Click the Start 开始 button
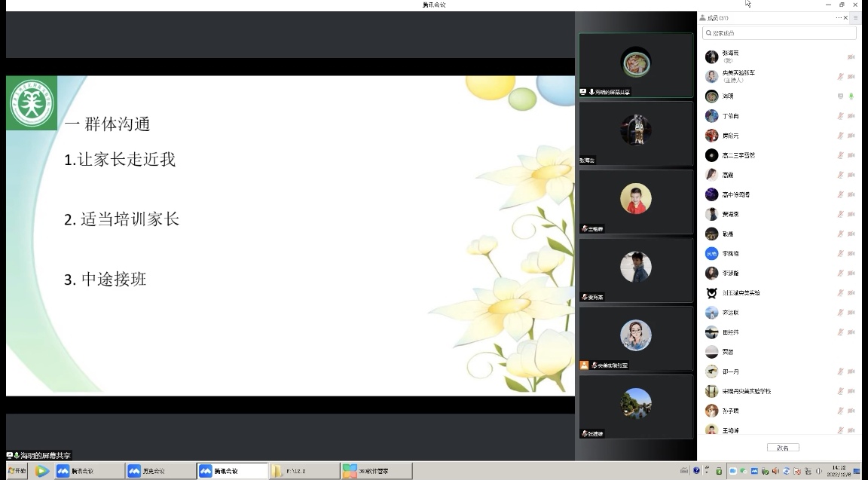Viewport: 868px width, 480px height. tap(16, 471)
